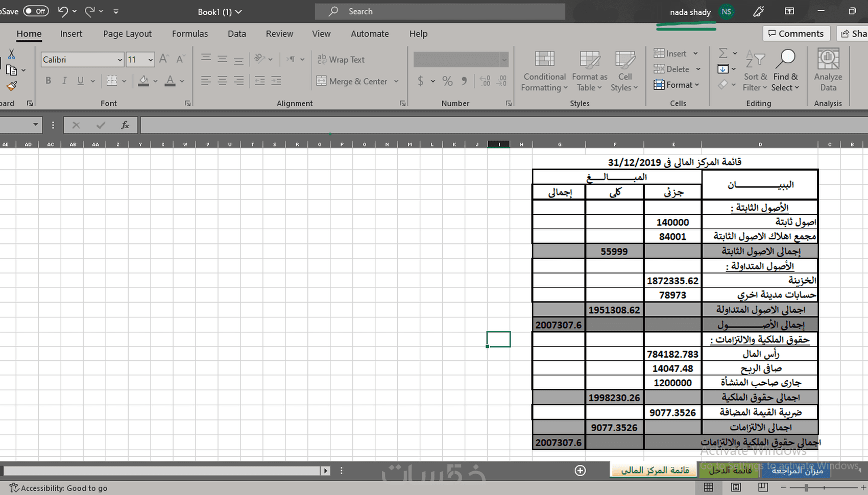
Task: Click the pen coming-soon features icon
Action: coord(759,11)
